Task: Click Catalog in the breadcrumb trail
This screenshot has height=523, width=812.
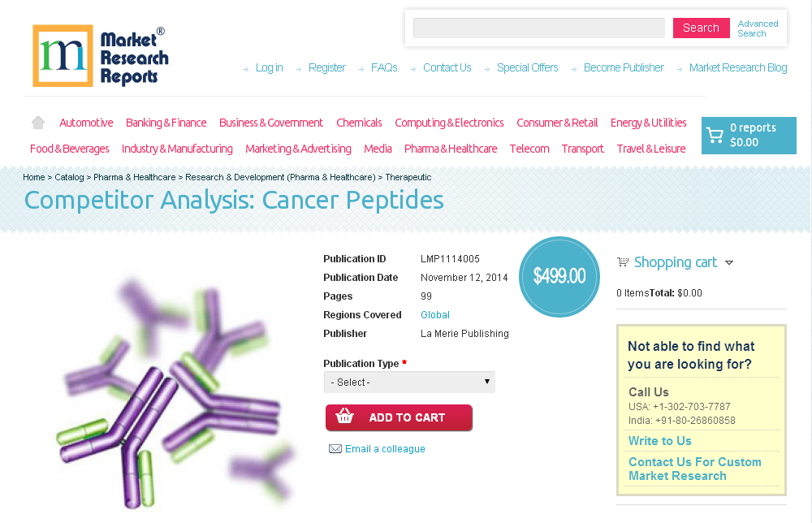Action: coord(70,177)
